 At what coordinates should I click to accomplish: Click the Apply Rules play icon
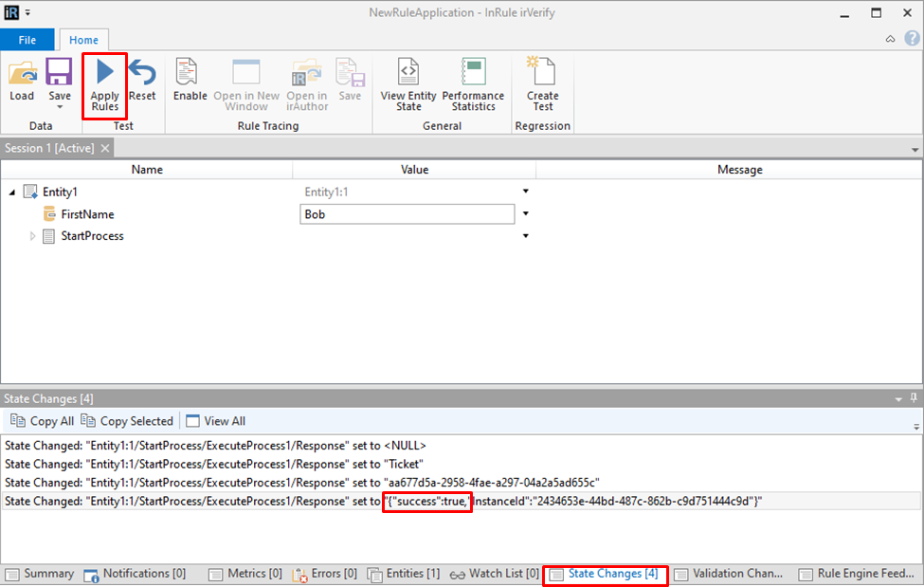click(x=104, y=72)
